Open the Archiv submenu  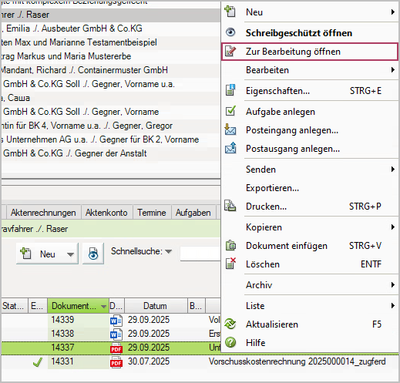[310, 285]
